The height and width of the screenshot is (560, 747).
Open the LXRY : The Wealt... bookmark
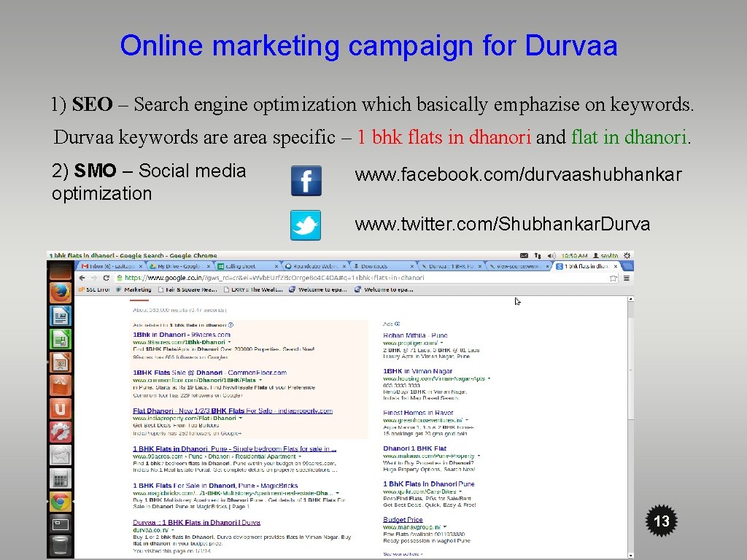[x=253, y=289]
